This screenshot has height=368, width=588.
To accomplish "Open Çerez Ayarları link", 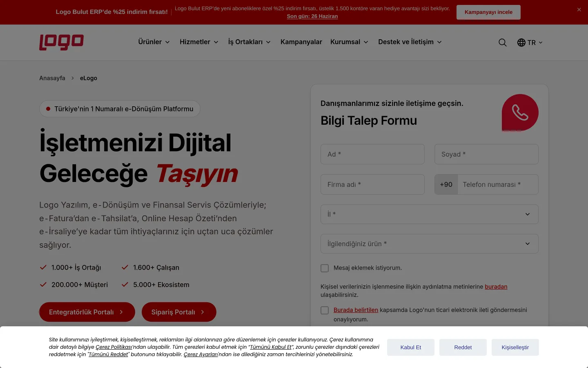I will pyautogui.click(x=200, y=355).
